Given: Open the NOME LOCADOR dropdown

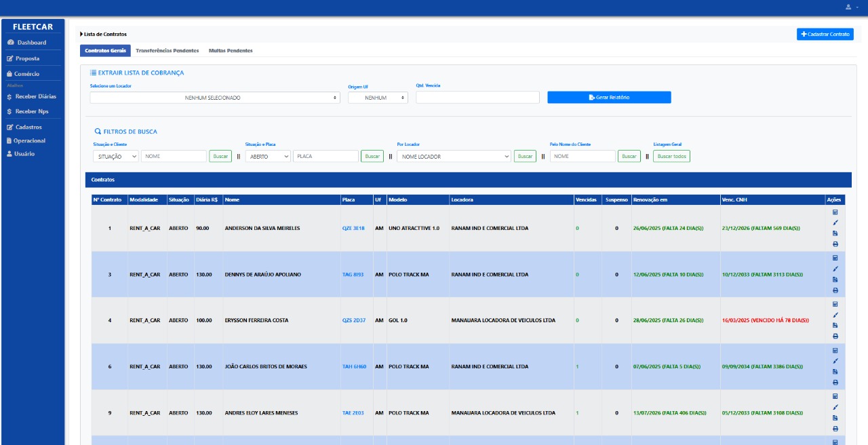Looking at the screenshot, I should [x=454, y=156].
